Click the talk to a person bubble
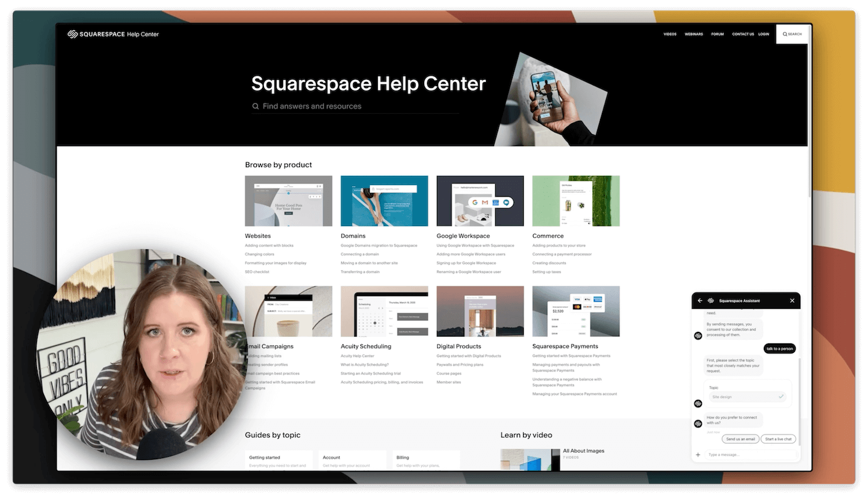 (779, 349)
